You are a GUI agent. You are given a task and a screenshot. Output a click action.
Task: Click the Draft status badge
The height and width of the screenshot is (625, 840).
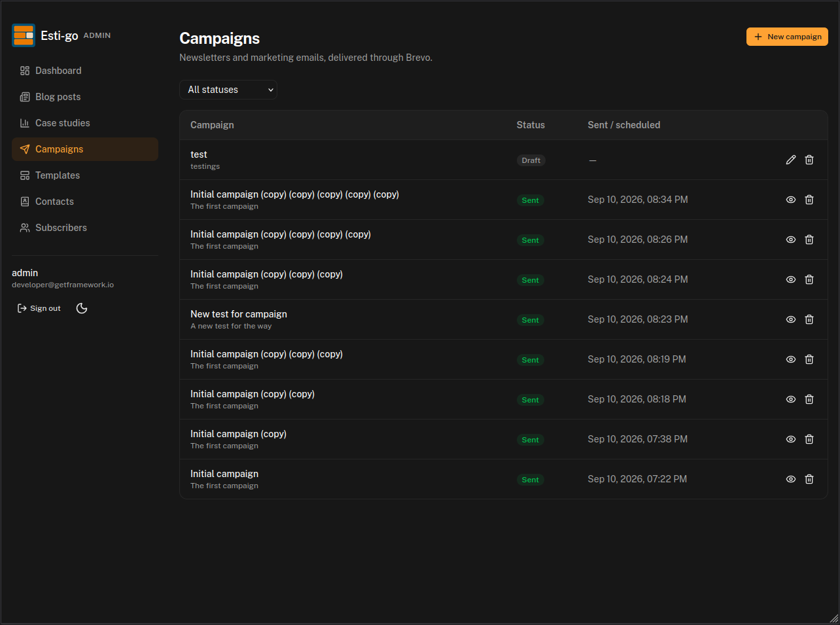[531, 160]
